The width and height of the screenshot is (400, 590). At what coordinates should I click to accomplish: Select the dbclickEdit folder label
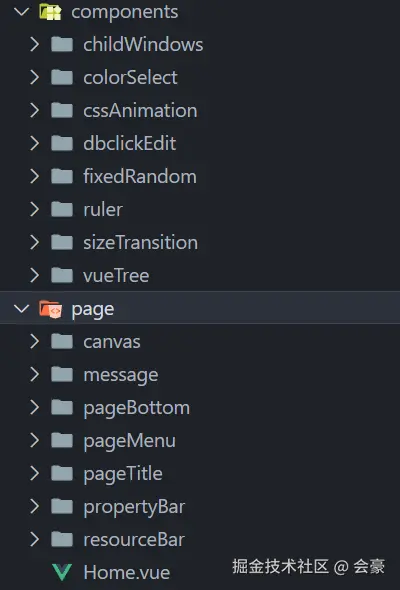click(x=130, y=143)
